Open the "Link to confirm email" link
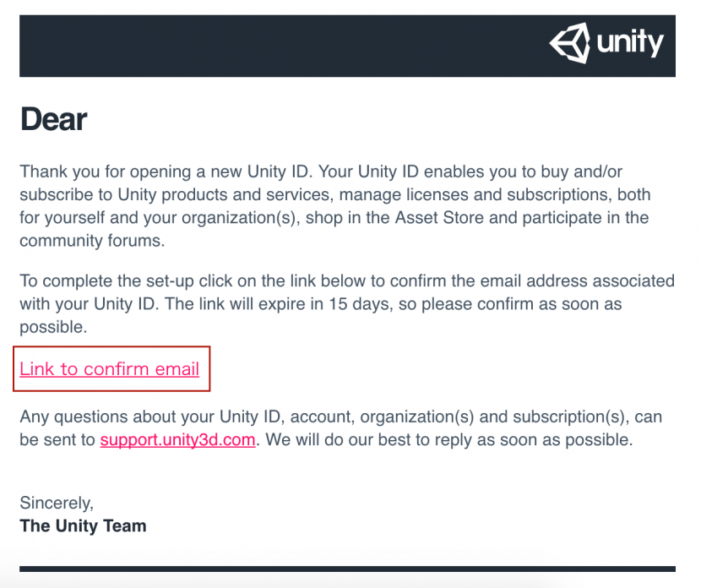The height and width of the screenshot is (588, 701). pos(110,369)
